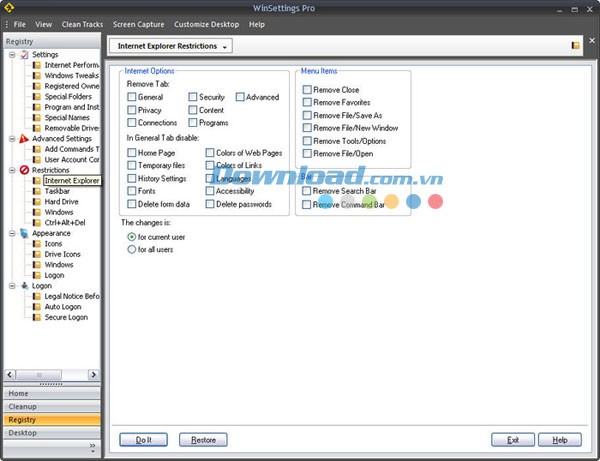Click the tree scroll left arrow
The image size is (600, 461).
(x=10, y=375)
